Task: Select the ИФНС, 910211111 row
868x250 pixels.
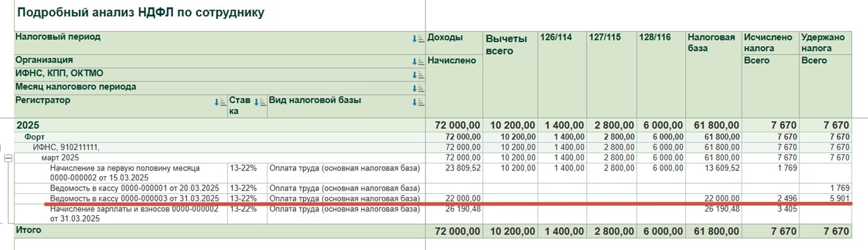Action: coord(66,147)
